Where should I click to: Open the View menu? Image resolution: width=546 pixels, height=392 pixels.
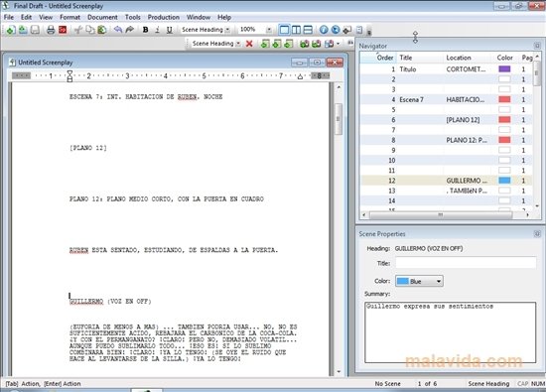pos(46,17)
